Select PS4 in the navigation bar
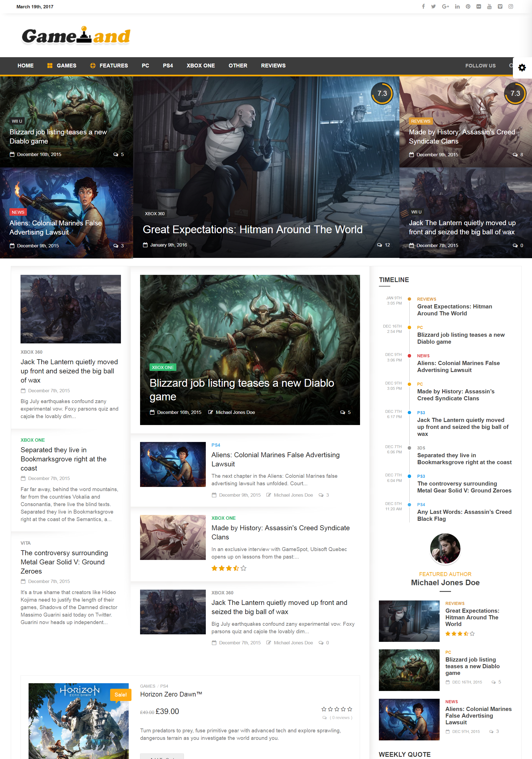Viewport: 532px width, 759px height. coord(168,66)
